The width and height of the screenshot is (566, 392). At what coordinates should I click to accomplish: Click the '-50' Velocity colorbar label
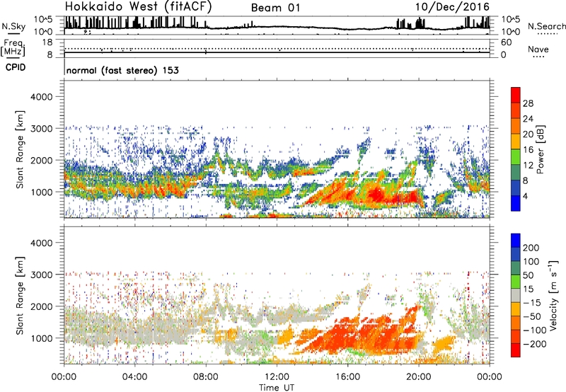[x=532, y=317]
